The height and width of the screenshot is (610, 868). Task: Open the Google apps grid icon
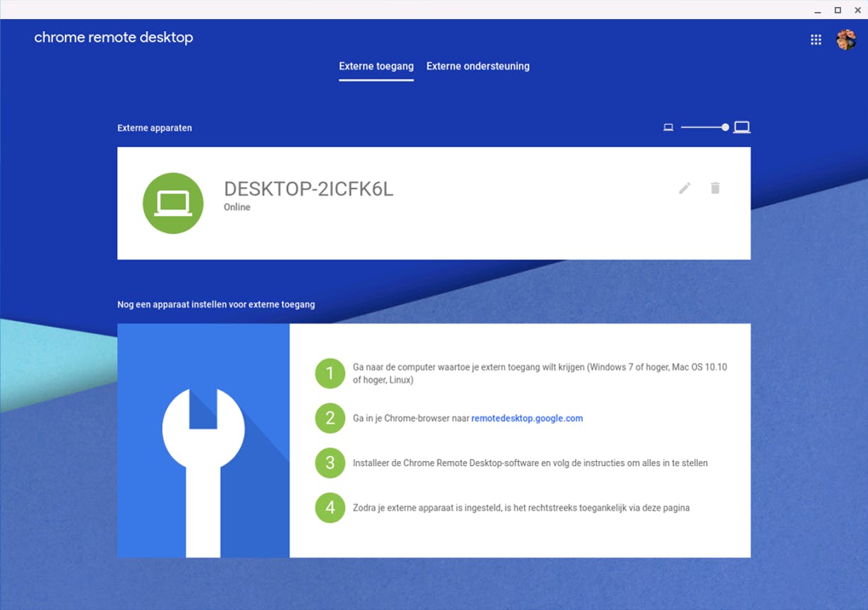point(816,40)
